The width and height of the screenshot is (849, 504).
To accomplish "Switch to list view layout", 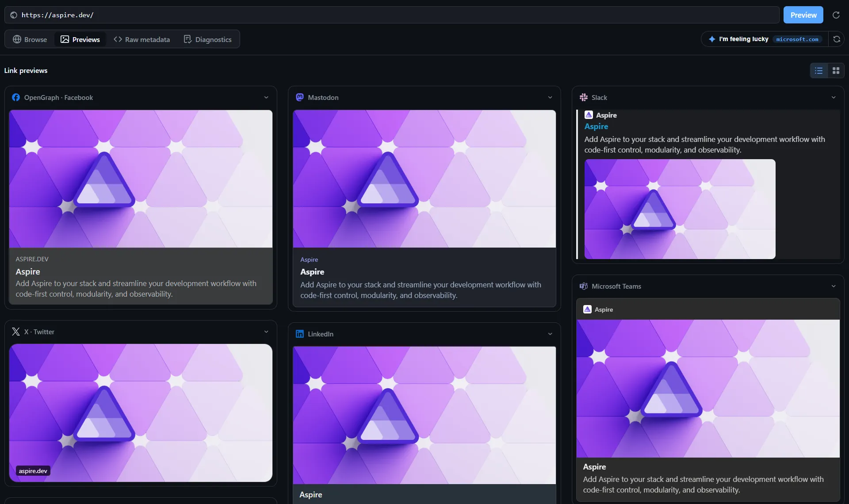I will pyautogui.click(x=818, y=71).
